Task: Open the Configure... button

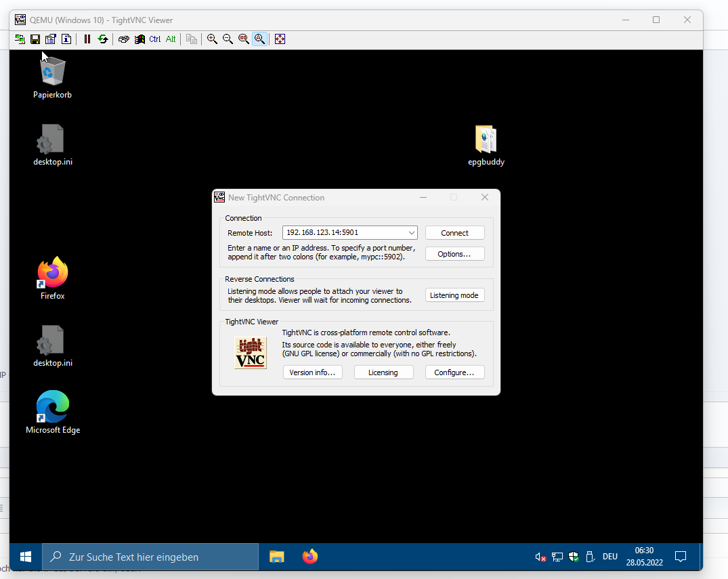Action: point(454,372)
